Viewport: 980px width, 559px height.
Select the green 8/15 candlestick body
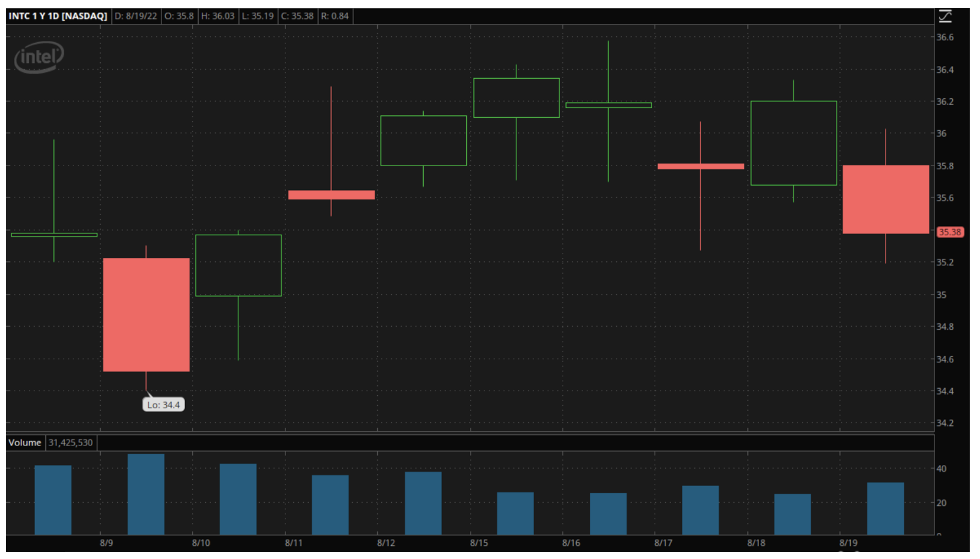516,98
